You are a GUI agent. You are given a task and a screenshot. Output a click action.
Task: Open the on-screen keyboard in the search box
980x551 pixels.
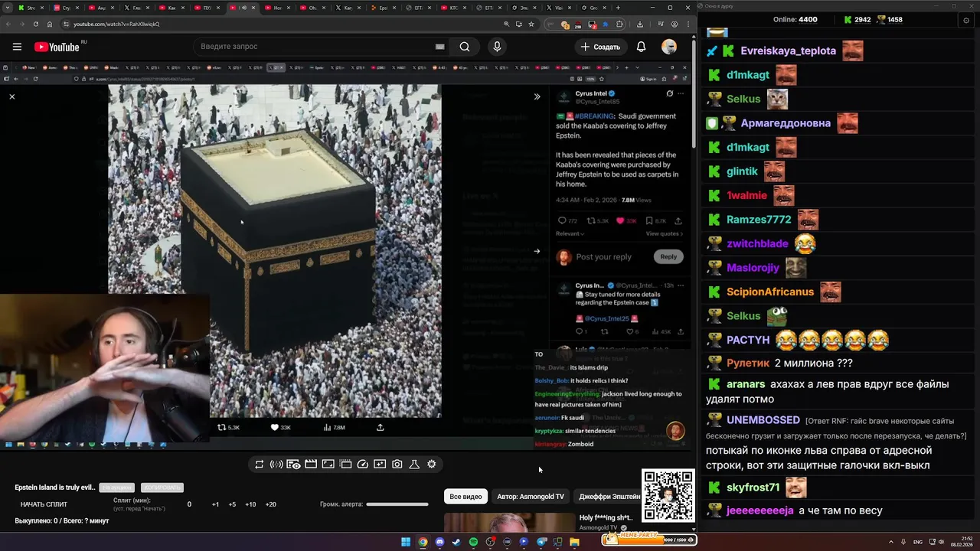tap(439, 47)
